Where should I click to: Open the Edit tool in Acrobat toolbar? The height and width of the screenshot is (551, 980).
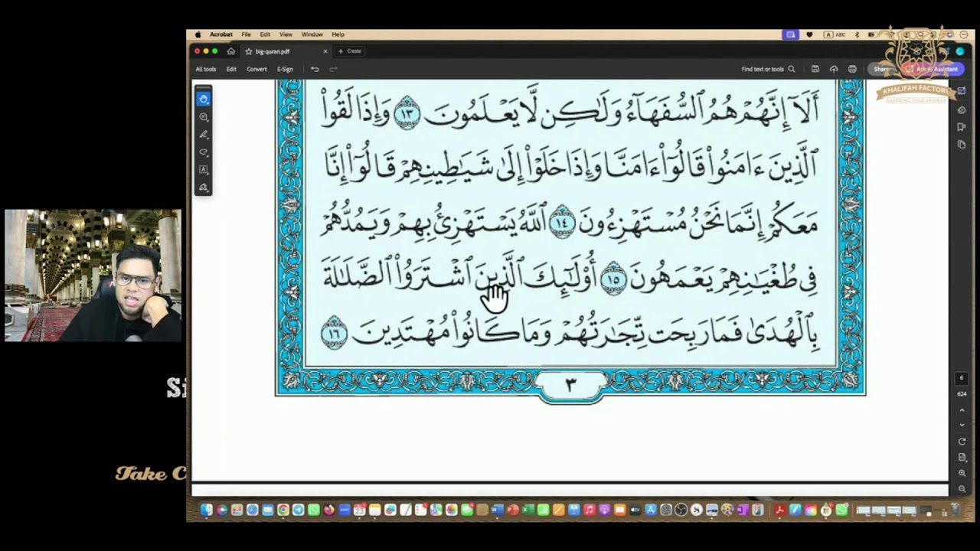pos(231,69)
